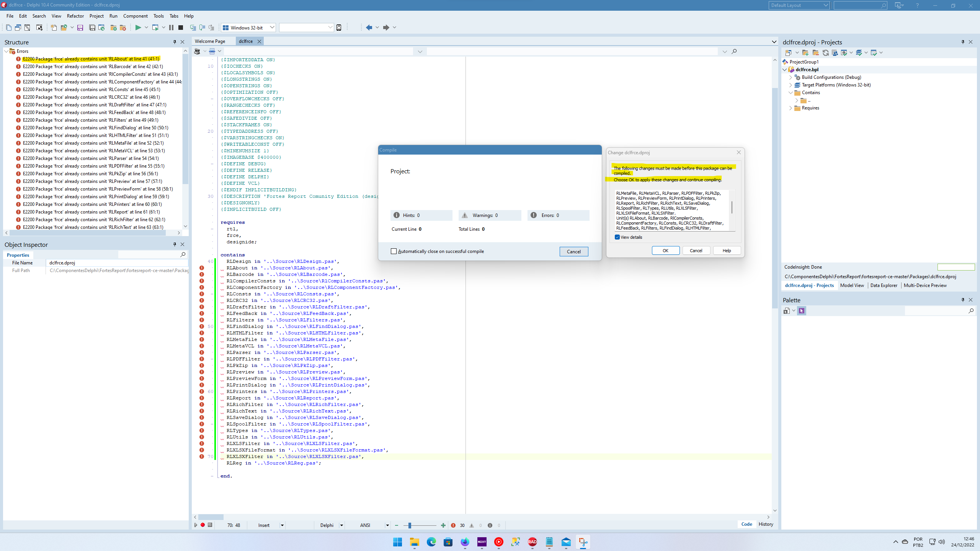Enable Automatically close on successful compile
Viewport: 980px width, 551px height.
click(394, 251)
